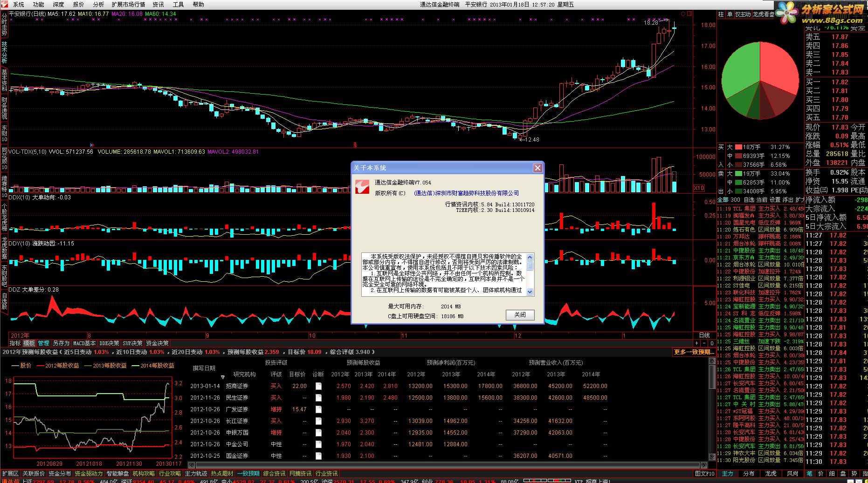Screen dimensions: 868x483
Task: Select 全部 filter in alert panel
Action: point(723,200)
